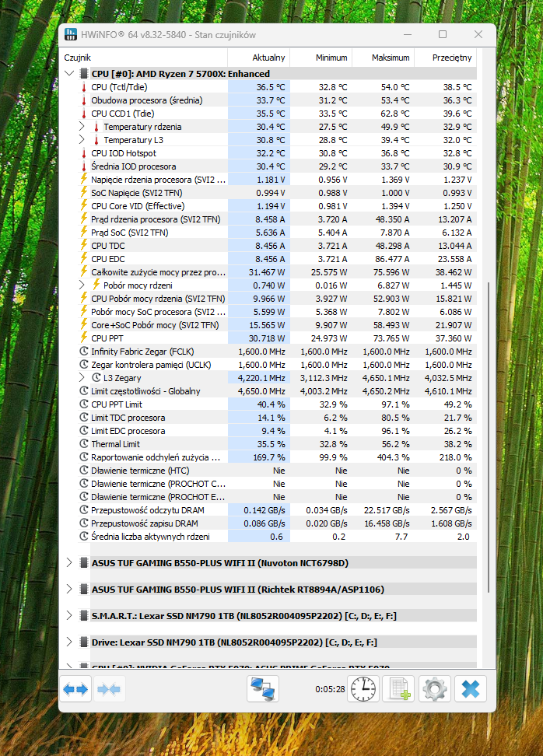Click the shrink columns arrows button

pos(109,689)
